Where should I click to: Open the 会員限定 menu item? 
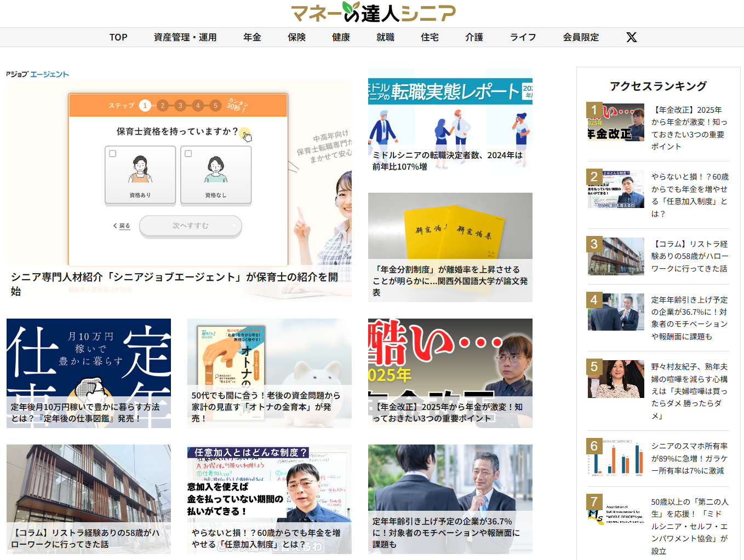pyautogui.click(x=581, y=37)
